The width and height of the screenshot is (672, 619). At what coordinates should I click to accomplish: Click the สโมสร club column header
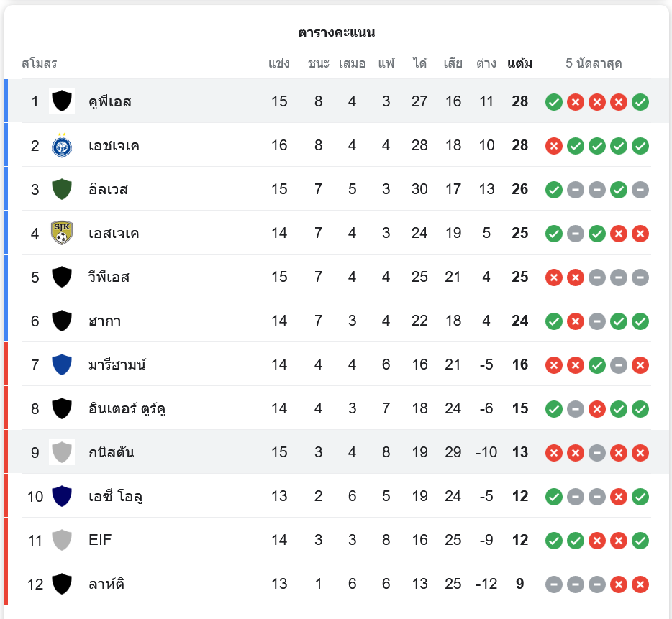click(39, 63)
